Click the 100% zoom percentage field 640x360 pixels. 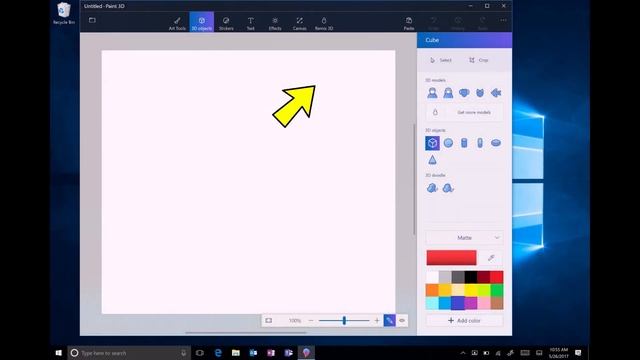pyautogui.click(x=295, y=320)
